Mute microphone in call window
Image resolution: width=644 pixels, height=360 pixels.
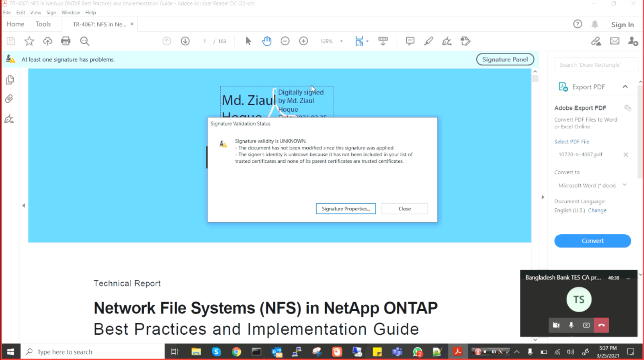pos(571,325)
